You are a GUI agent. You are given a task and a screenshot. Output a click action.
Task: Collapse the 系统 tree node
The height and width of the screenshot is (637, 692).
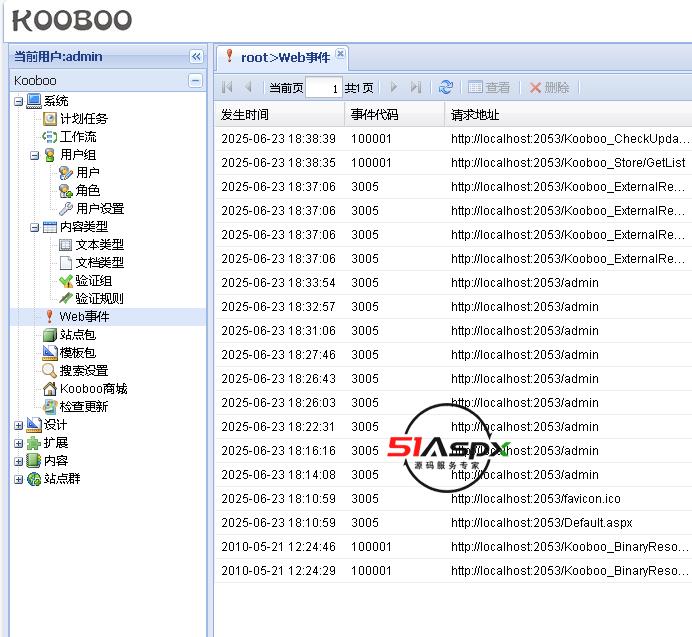coord(19,102)
